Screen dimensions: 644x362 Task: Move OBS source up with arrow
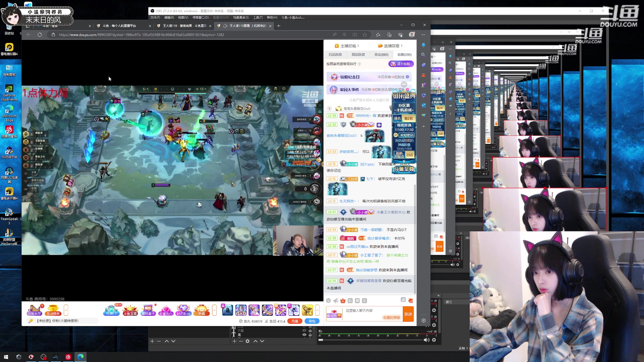click(256, 341)
